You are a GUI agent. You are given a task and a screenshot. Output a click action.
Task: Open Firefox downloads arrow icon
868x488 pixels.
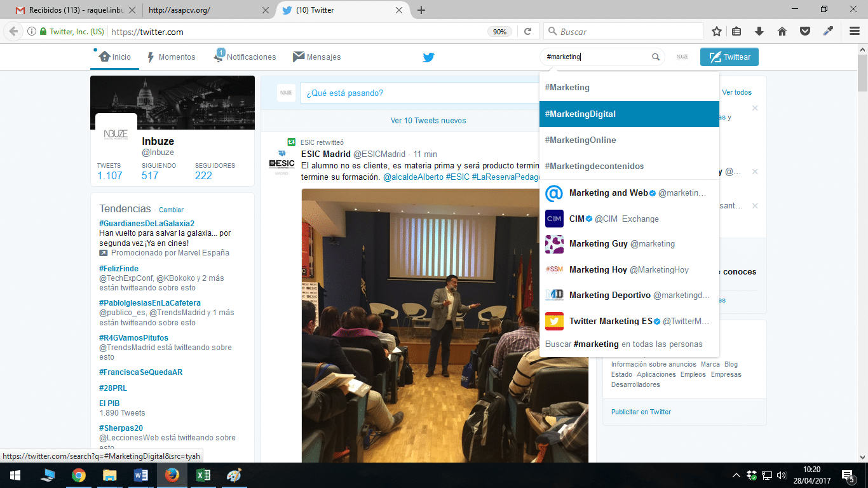coord(759,31)
